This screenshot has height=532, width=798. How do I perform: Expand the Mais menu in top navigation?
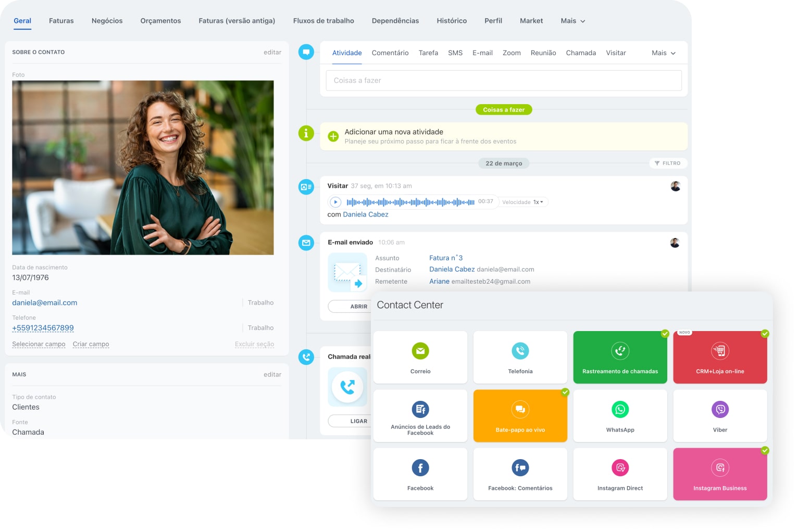572,21
